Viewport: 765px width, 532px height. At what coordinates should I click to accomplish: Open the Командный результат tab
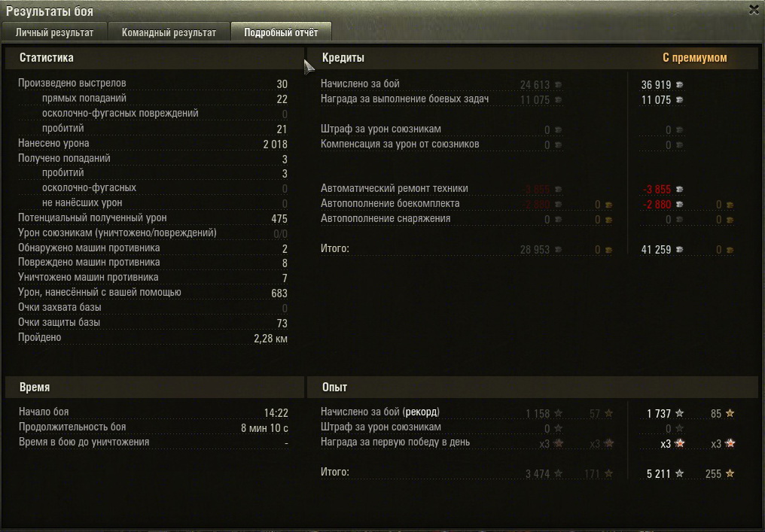(169, 32)
